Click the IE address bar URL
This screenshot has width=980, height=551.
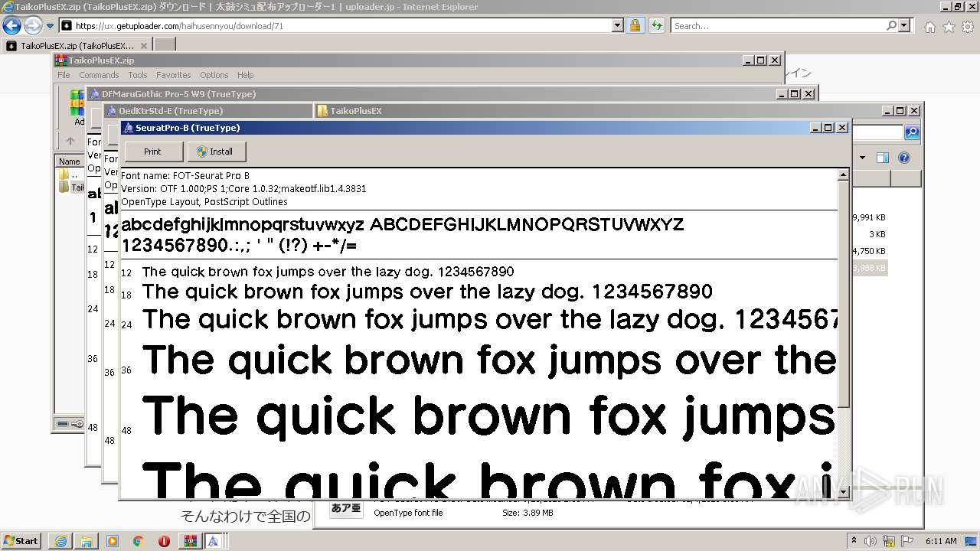(x=179, y=26)
